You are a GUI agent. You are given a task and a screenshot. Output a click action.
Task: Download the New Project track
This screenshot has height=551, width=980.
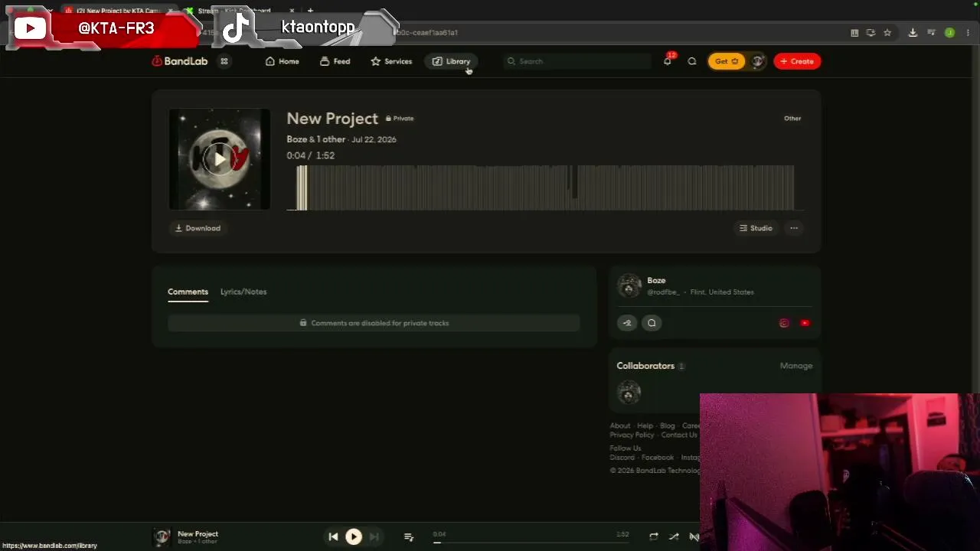pos(198,228)
